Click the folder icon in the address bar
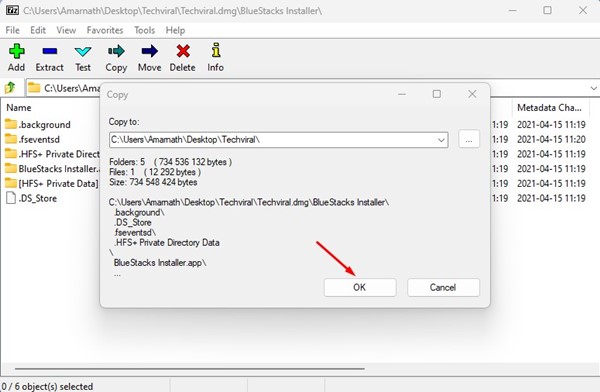600x392 pixels. point(34,88)
